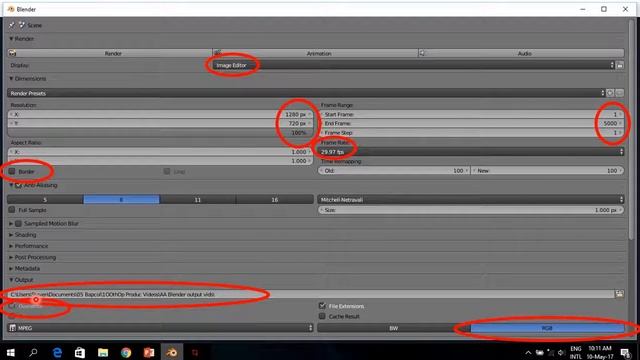Expand the Metadata panel
Screen dimensions: 640x360
pos(11,269)
